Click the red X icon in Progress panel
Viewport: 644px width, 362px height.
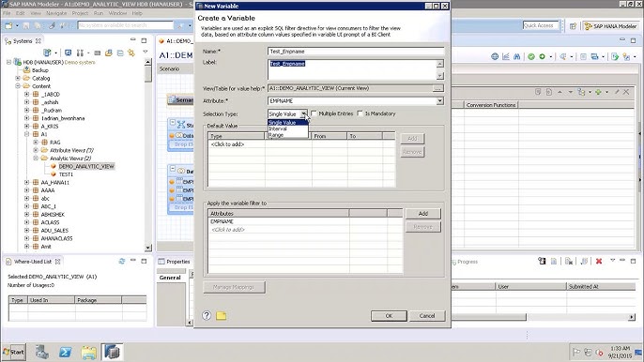pyautogui.click(x=599, y=261)
